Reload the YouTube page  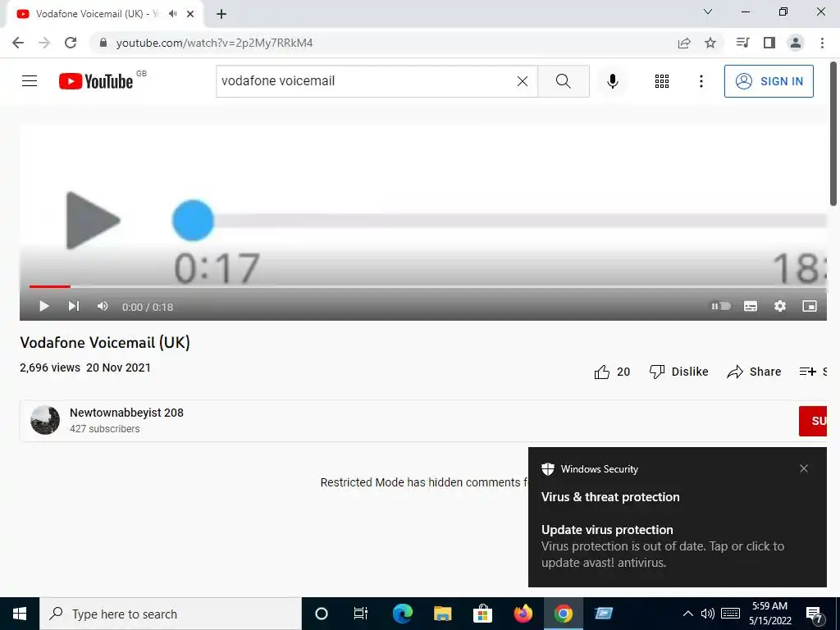pyautogui.click(x=71, y=43)
